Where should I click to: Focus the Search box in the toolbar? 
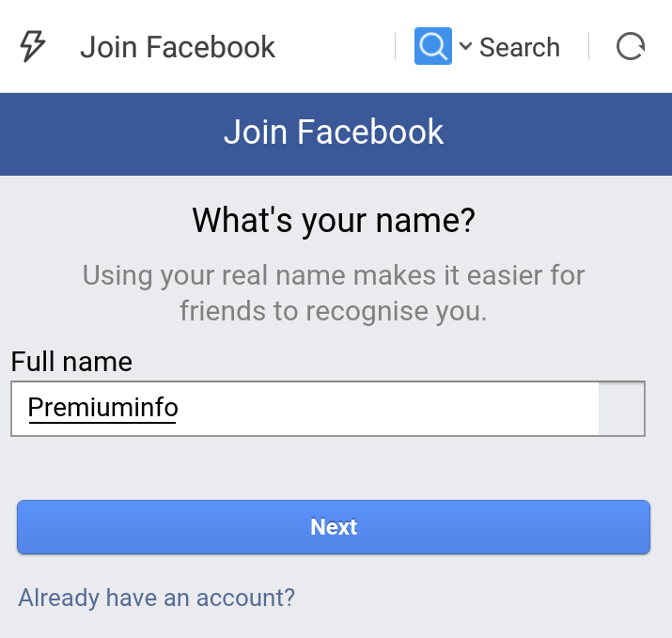pos(520,47)
